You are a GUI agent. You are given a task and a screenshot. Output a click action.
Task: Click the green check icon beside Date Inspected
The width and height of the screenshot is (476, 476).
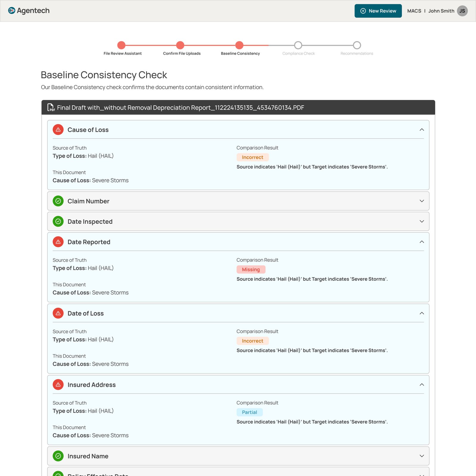pyautogui.click(x=58, y=221)
